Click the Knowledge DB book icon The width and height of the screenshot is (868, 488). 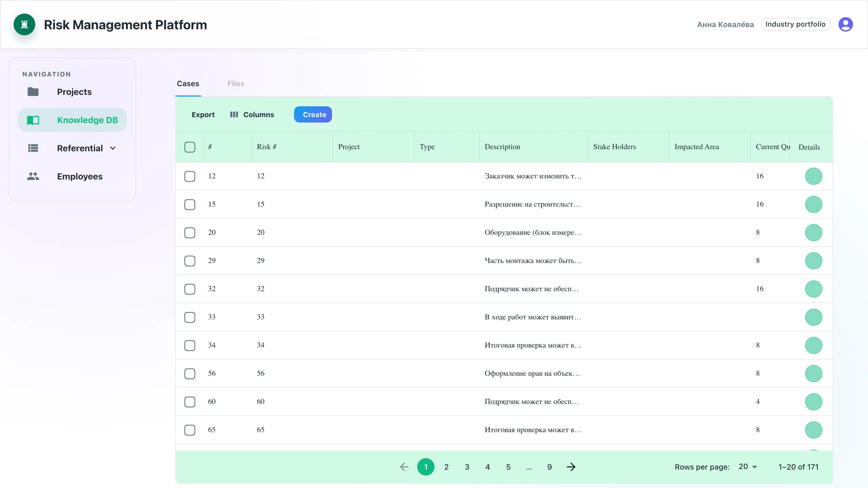33,120
